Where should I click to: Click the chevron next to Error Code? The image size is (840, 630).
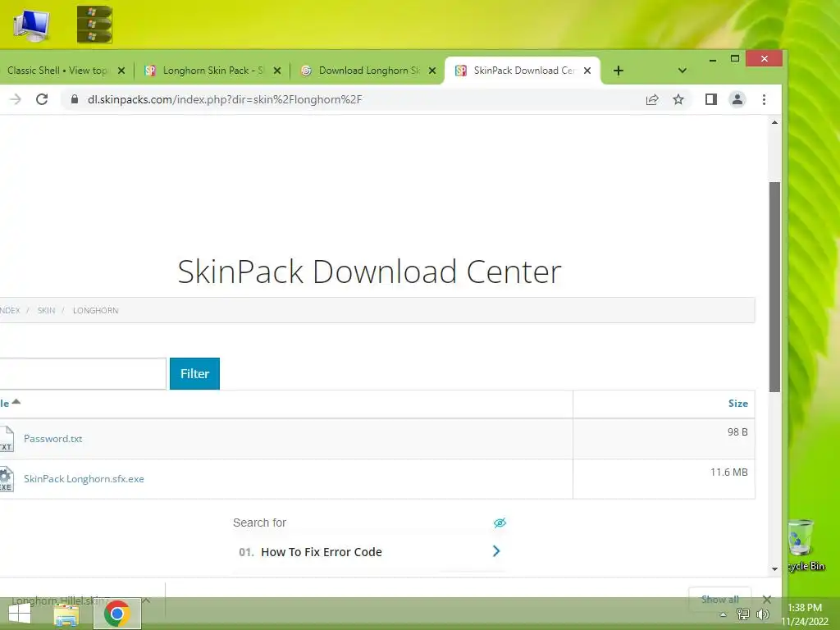click(496, 551)
